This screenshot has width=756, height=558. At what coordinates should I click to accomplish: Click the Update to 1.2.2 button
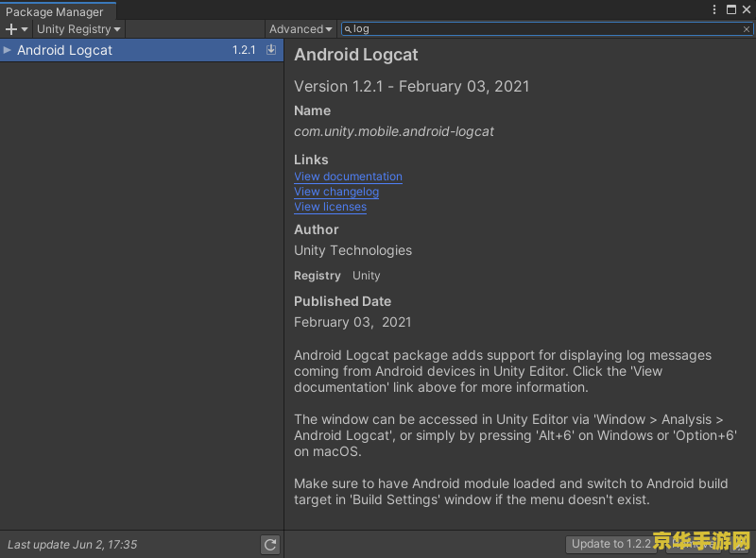click(610, 544)
